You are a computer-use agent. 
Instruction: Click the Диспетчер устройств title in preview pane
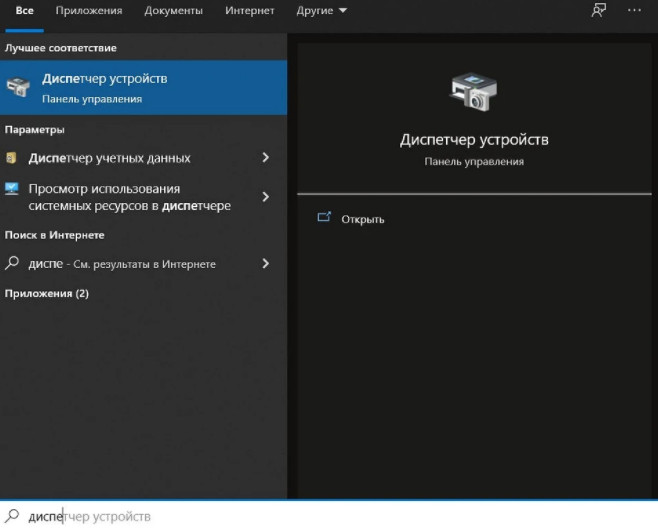474,140
